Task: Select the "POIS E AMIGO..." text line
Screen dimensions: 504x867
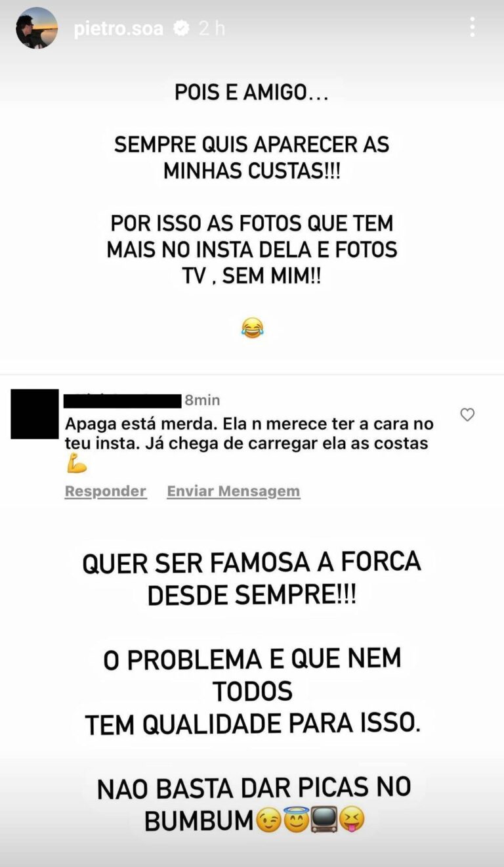Action: pos(251,93)
